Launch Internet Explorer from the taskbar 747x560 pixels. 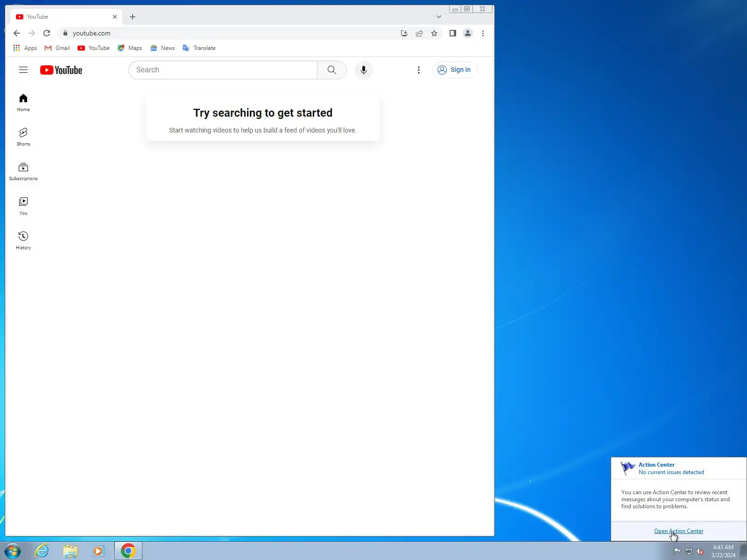pyautogui.click(x=42, y=551)
